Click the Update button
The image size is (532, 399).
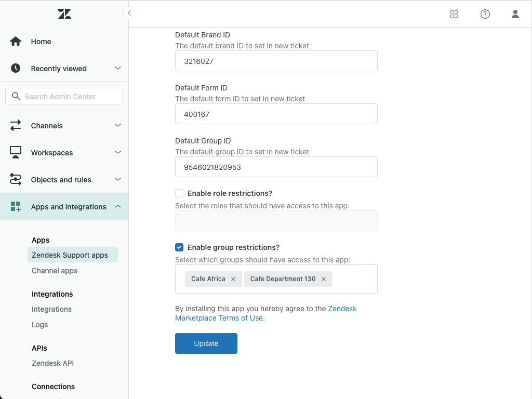(x=206, y=343)
